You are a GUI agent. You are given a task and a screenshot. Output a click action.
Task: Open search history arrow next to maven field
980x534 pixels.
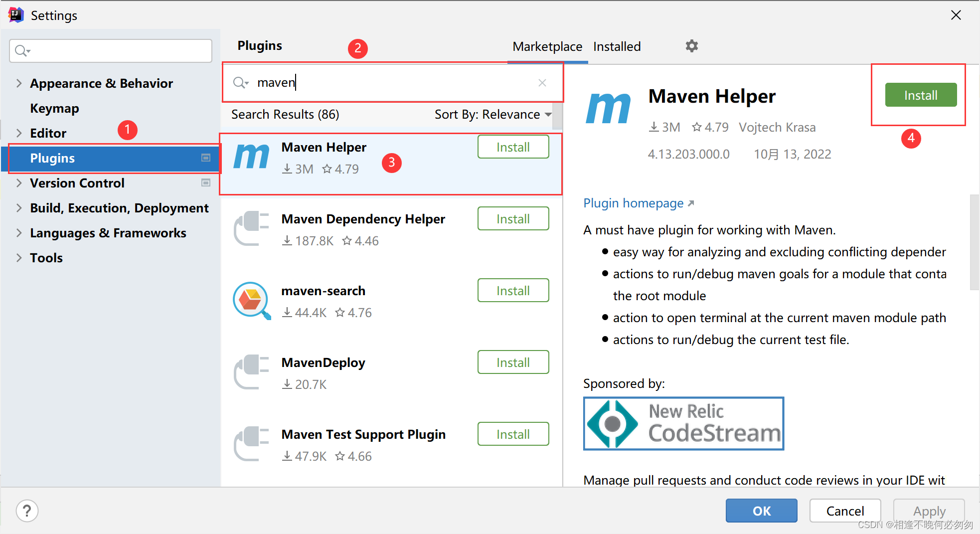point(247,84)
